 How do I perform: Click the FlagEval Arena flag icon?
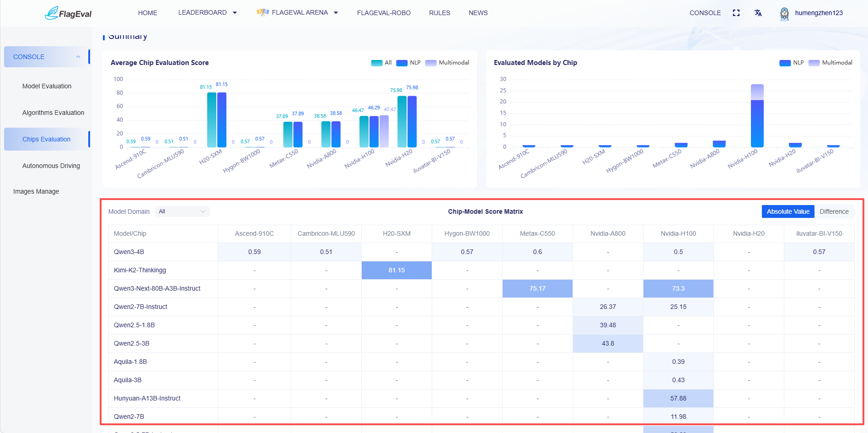[263, 12]
